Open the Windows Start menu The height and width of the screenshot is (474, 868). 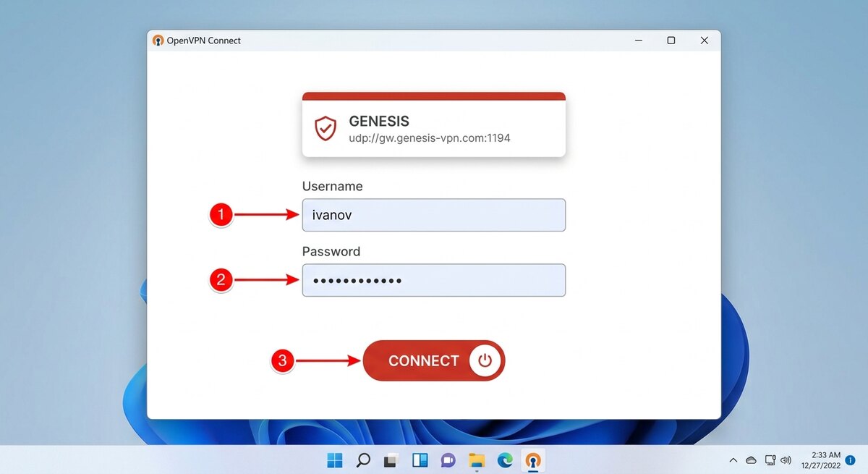point(335,460)
